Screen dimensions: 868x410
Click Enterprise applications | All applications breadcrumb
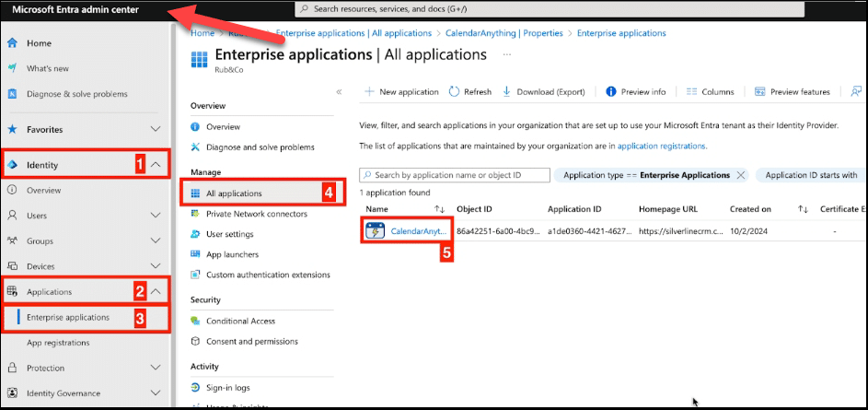pos(353,33)
